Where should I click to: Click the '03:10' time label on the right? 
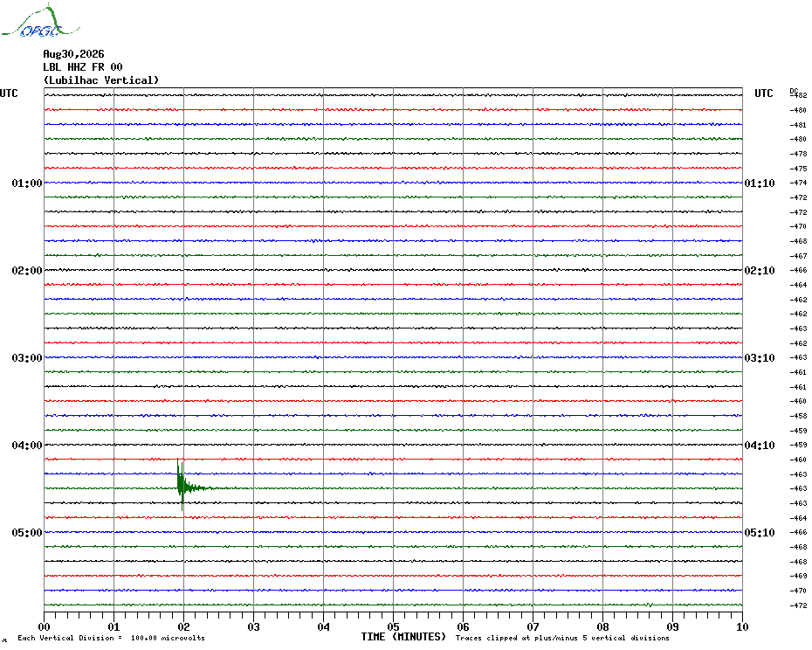[x=760, y=358]
